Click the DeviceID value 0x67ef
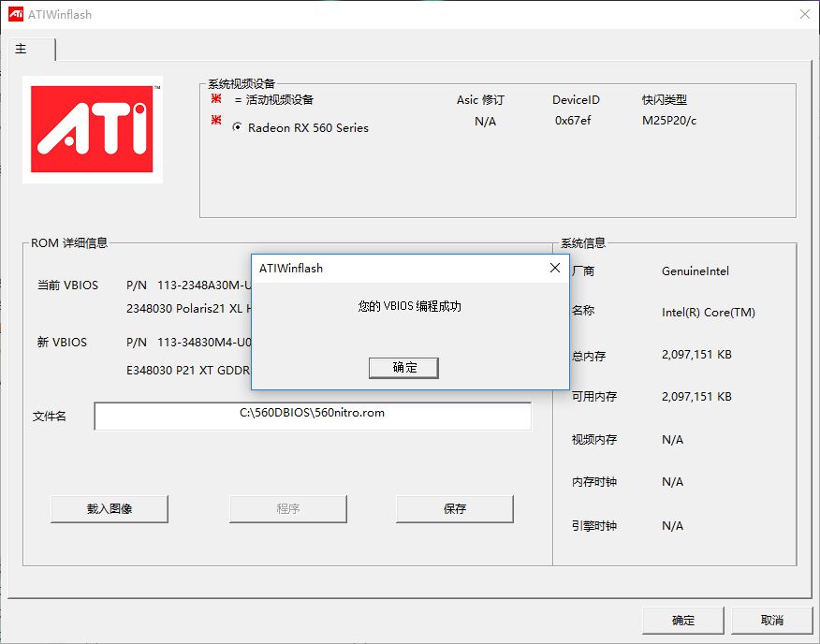The image size is (820, 644). click(x=574, y=120)
